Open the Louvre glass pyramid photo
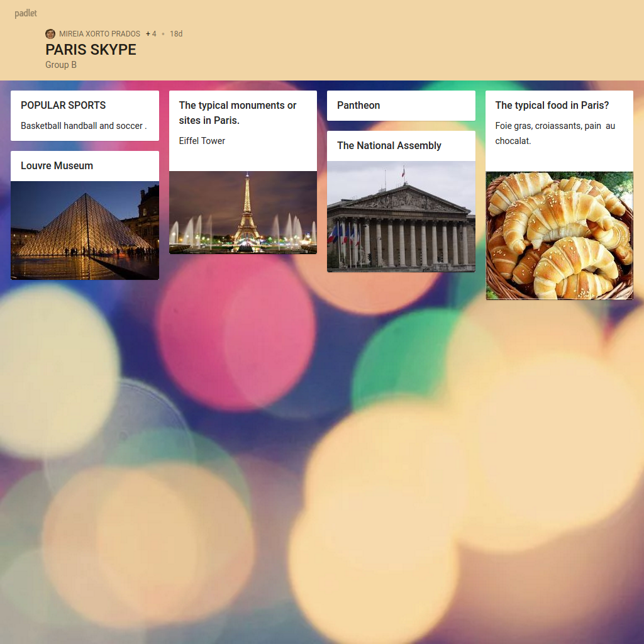The width and height of the screenshot is (644, 644). 85,230
